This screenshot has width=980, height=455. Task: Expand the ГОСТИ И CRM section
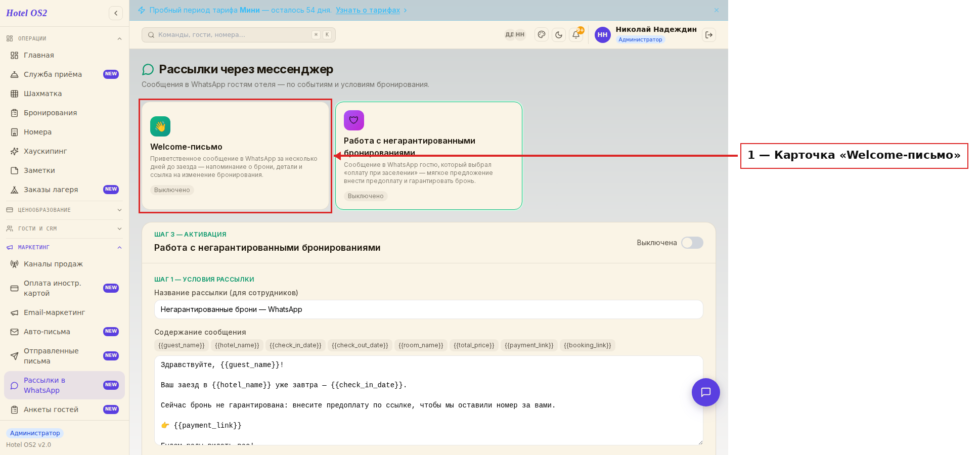pyautogui.click(x=64, y=229)
